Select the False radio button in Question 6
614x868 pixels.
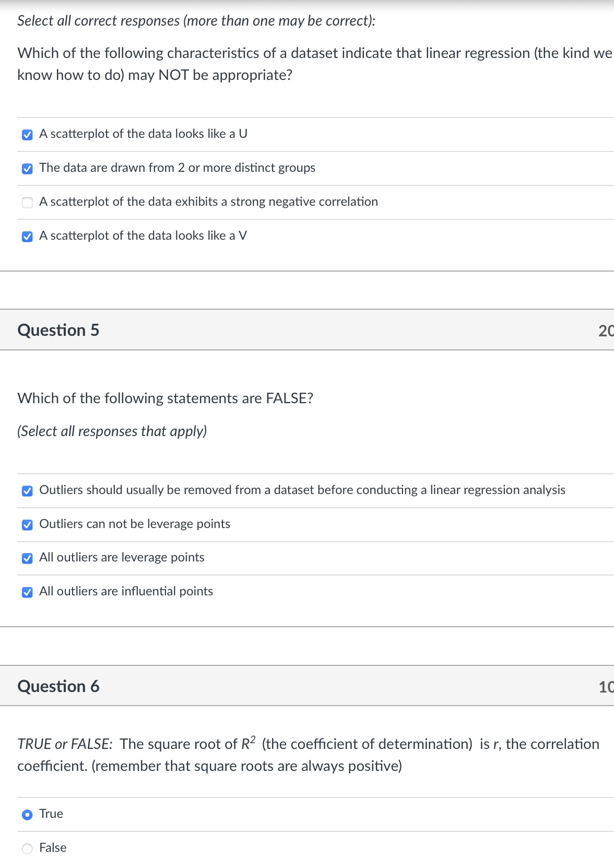(x=28, y=847)
